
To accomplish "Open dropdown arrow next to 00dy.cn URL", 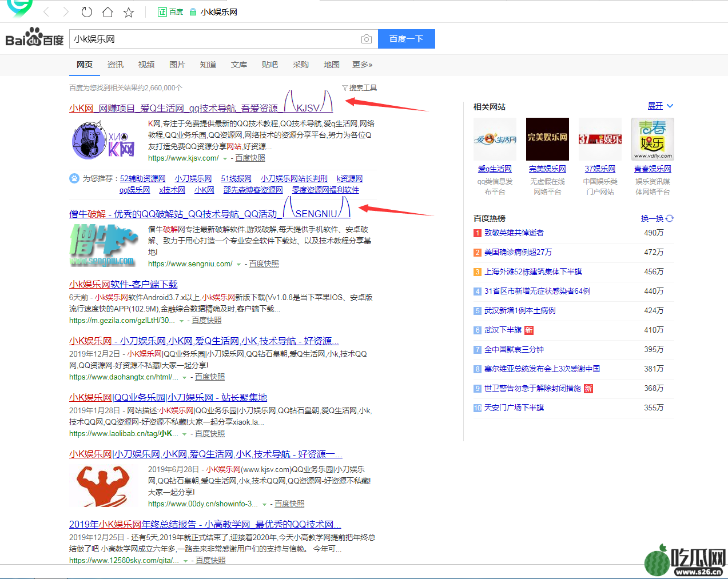I will coord(264,504).
